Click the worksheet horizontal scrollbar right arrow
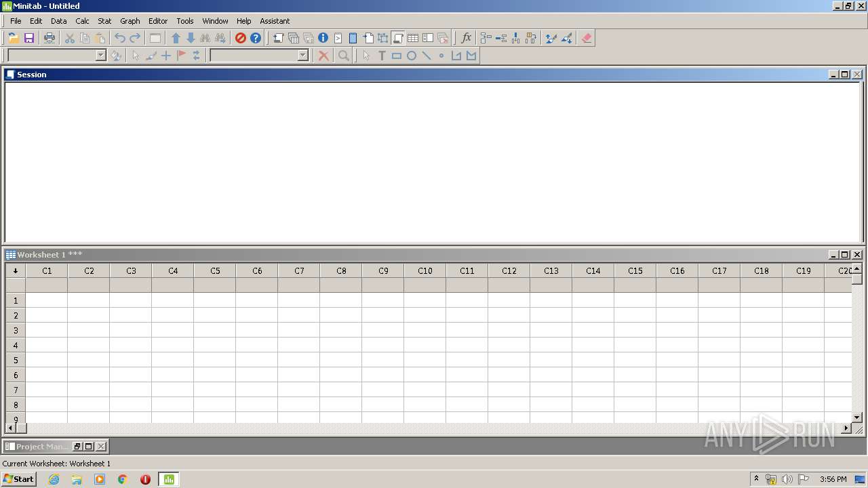The image size is (868, 488). [846, 428]
